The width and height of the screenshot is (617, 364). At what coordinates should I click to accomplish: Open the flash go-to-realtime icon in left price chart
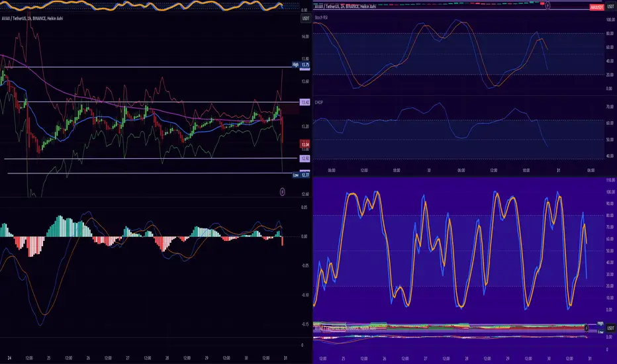click(282, 192)
